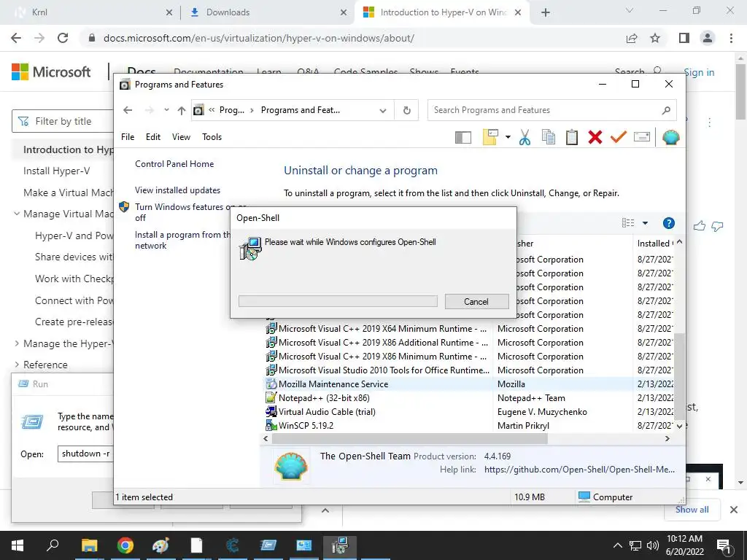The height and width of the screenshot is (560, 747).
Task: Toggle the navigation pane toolbar icon
Action: coord(463,138)
